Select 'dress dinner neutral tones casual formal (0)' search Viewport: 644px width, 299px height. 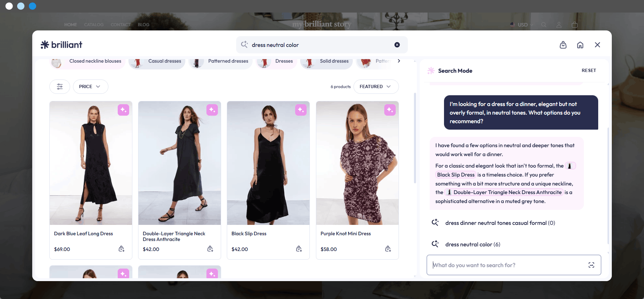coord(500,223)
